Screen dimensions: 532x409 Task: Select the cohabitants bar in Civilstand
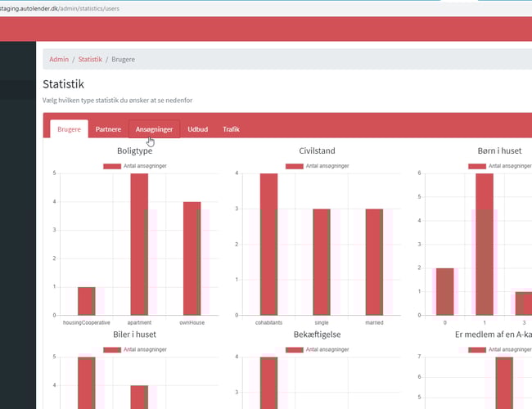(269, 245)
